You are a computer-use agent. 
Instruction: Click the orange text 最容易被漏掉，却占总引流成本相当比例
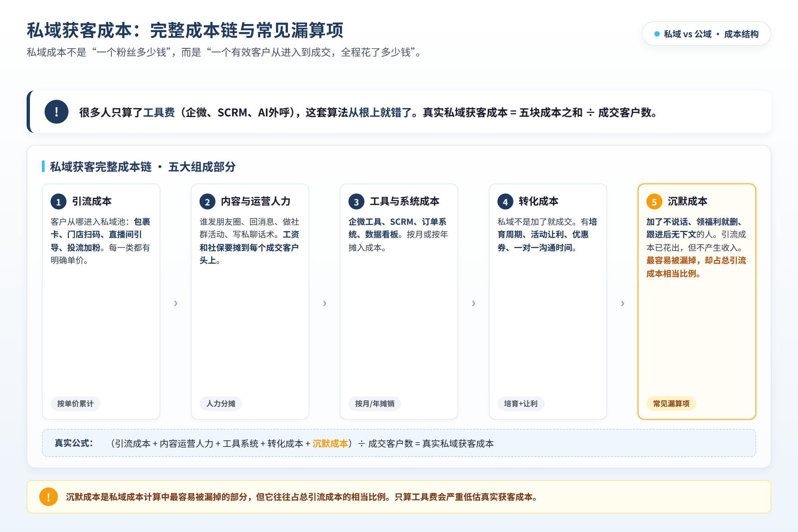696,267
